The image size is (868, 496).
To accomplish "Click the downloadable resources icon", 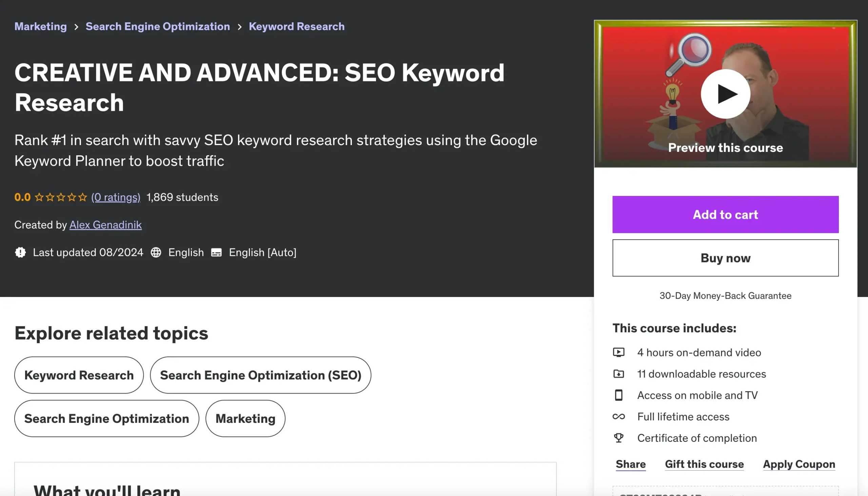I will pyautogui.click(x=619, y=374).
